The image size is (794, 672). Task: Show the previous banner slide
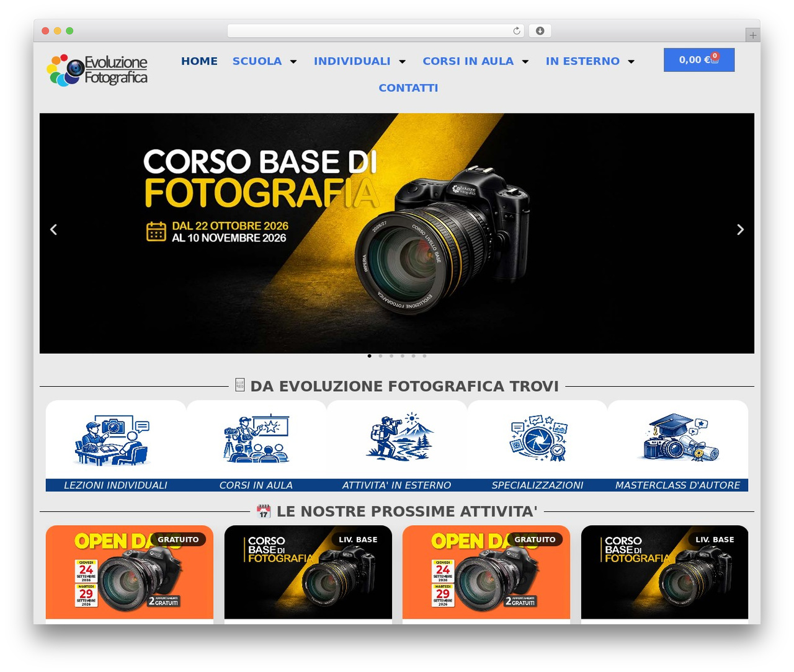(53, 230)
